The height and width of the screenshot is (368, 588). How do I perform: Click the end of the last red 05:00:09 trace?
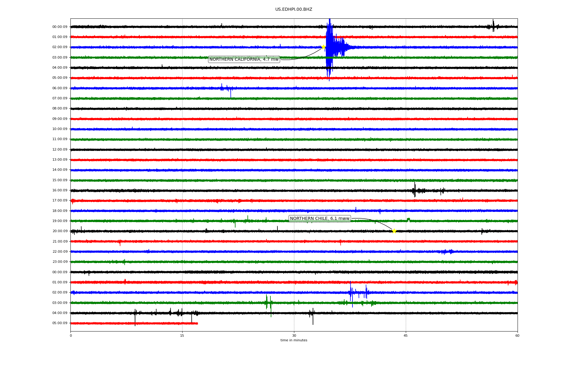click(197, 323)
